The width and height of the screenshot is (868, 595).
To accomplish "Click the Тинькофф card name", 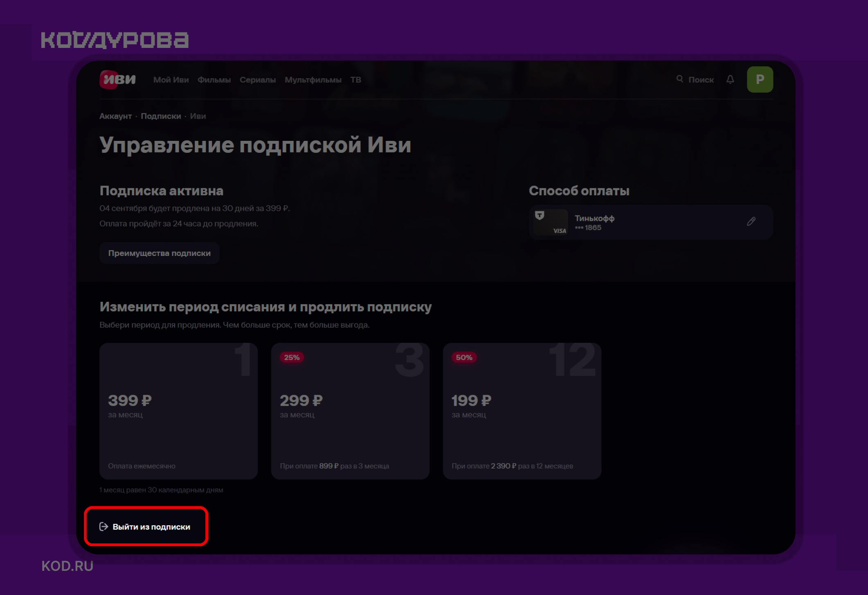I will [x=594, y=218].
